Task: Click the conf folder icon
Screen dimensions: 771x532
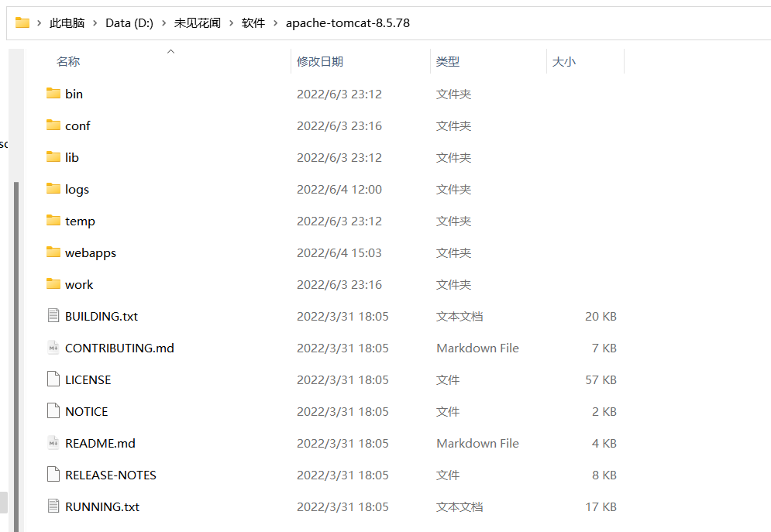Action: click(53, 125)
